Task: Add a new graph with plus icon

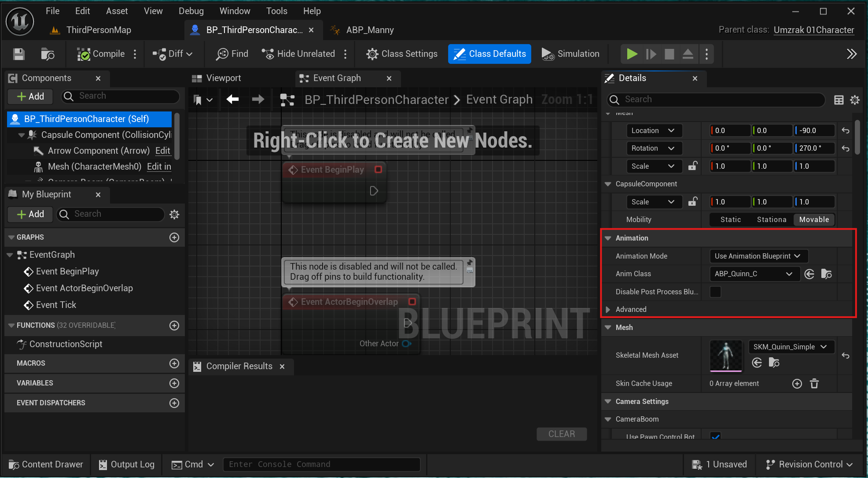Action: pyautogui.click(x=174, y=237)
